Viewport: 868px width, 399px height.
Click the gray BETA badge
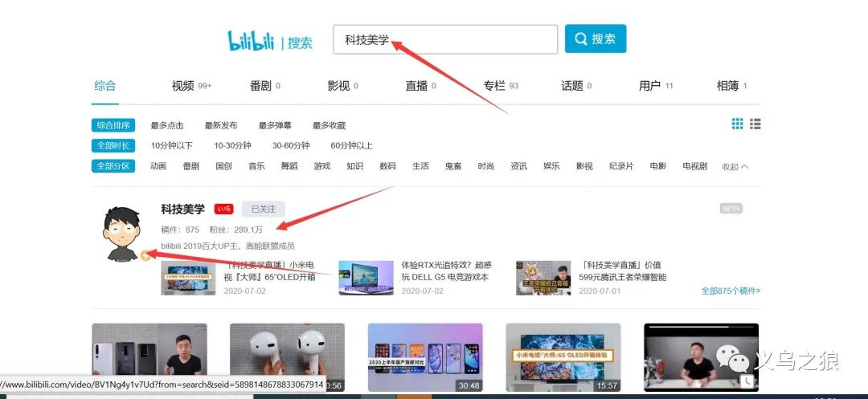[x=731, y=209]
